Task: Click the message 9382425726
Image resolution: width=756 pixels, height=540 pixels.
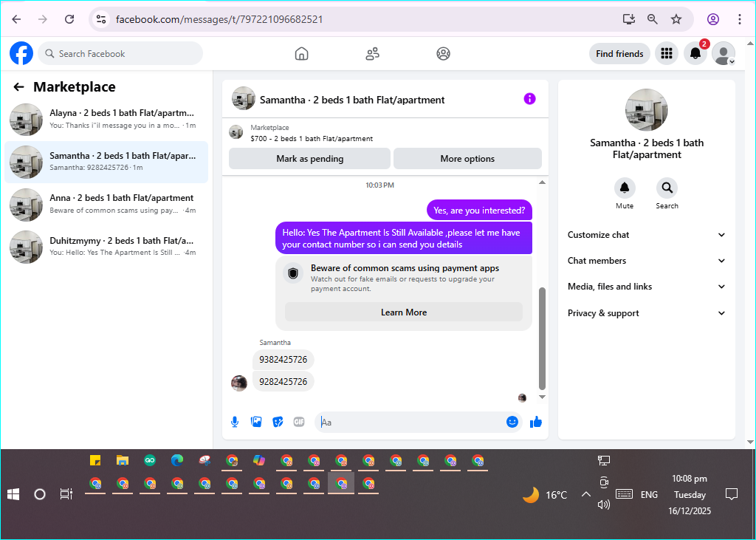Action: [x=283, y=360]
